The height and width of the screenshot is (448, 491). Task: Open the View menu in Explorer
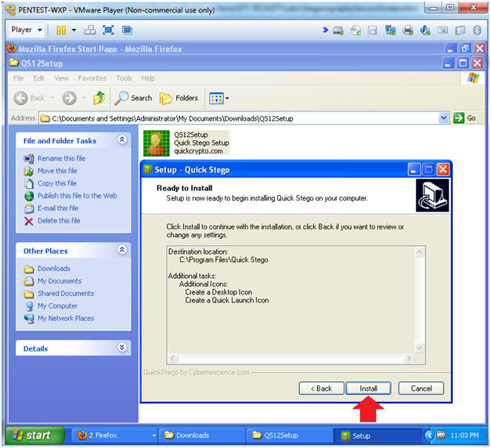click(x=61, y=78)
